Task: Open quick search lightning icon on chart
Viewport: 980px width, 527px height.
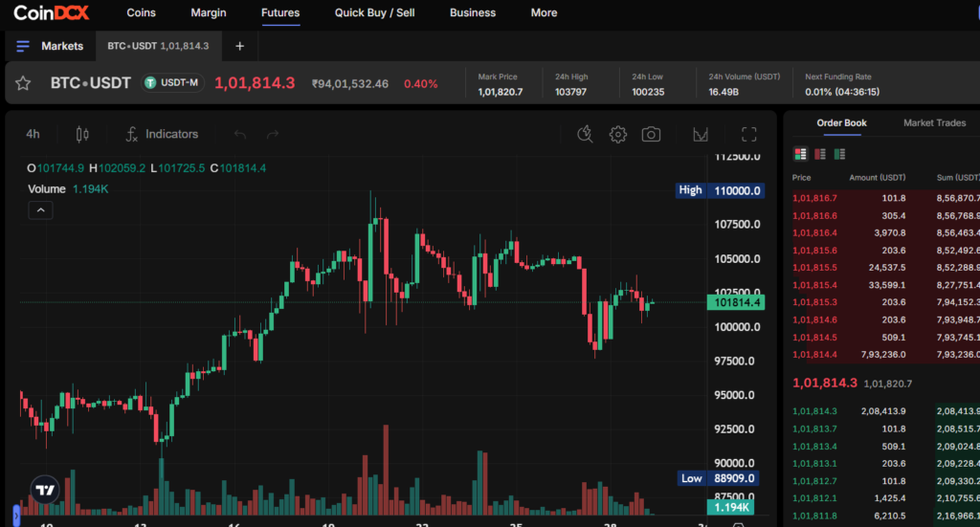Action: 585,134
